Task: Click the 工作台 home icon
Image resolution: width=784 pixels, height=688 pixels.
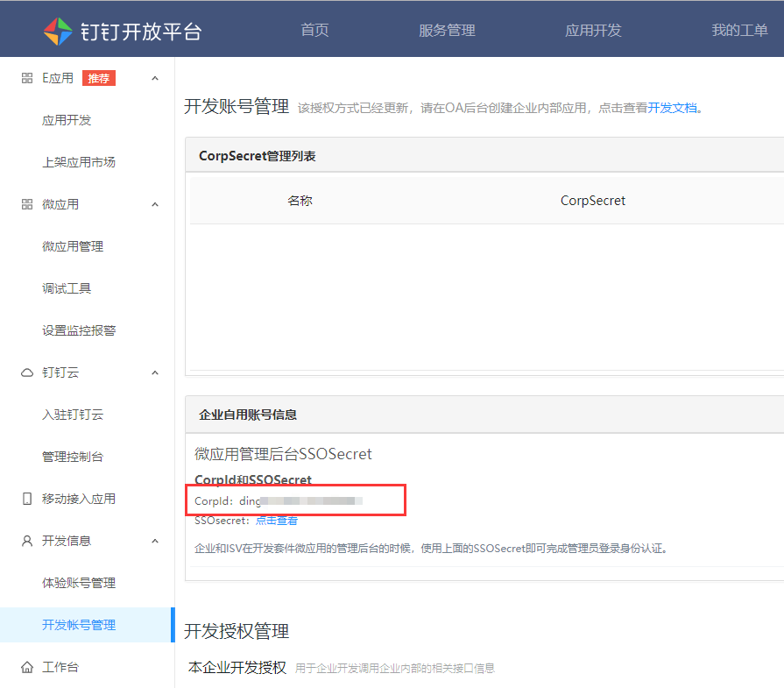Action: coord(26,667)
